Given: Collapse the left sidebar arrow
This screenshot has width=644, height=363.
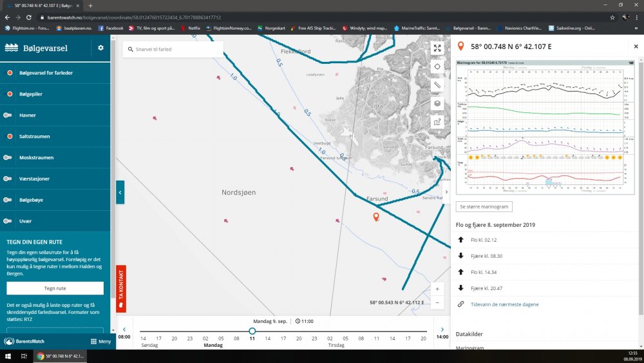Looking at the screenshot, I should (120, 192).
